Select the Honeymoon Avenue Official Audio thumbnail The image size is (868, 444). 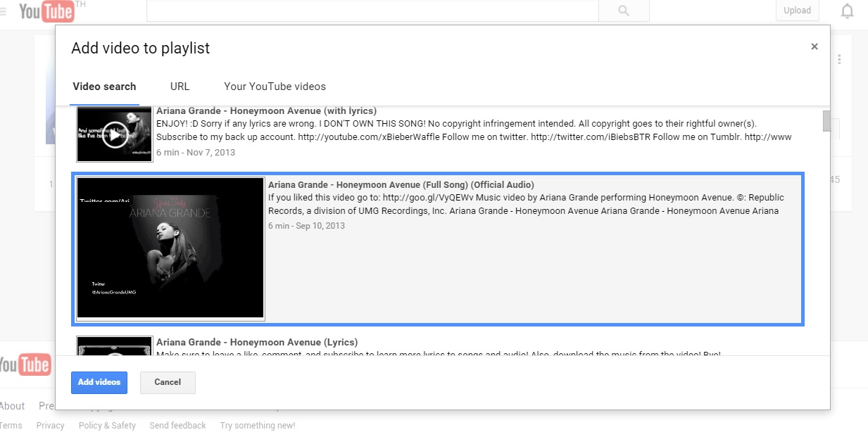(x=170, y=248)
